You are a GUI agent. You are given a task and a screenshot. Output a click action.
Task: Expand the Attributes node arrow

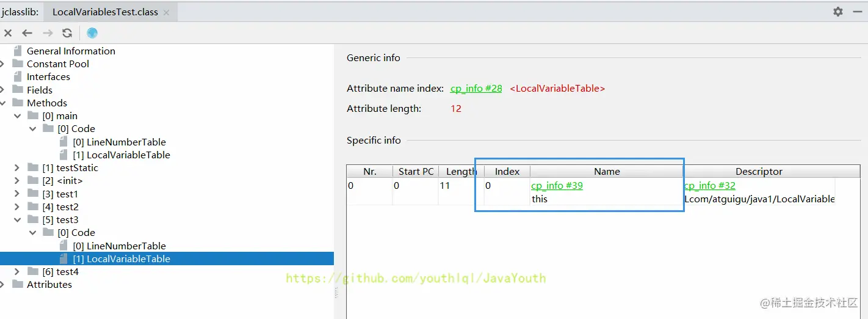click(x=2, y=285)
